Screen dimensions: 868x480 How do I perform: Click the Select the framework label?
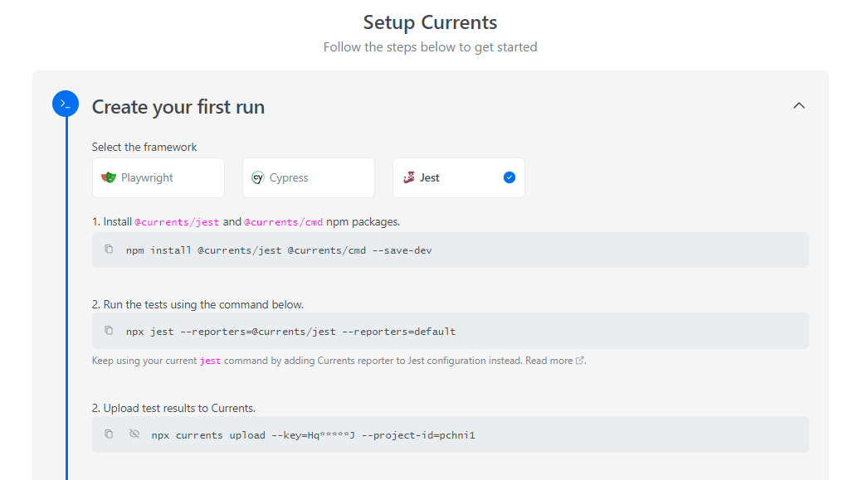pos(144,147)
